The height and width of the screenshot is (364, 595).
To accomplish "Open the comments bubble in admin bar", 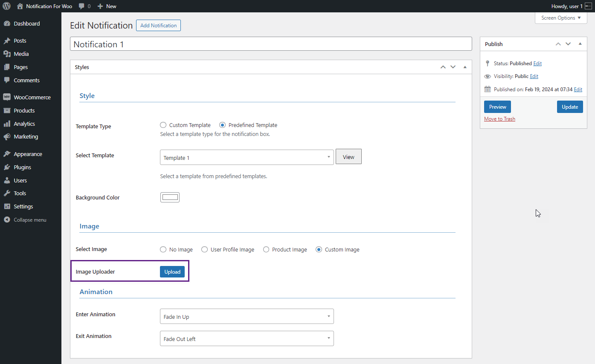I will [x=81, y=6].
